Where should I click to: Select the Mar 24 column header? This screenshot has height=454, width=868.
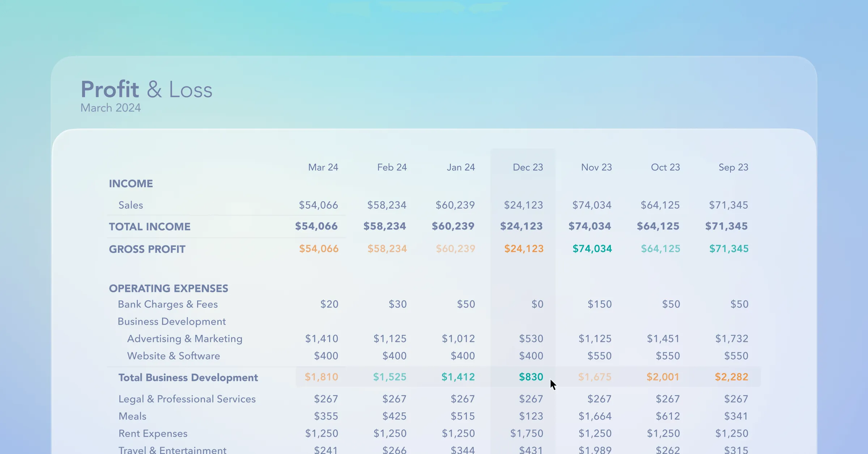323,167
